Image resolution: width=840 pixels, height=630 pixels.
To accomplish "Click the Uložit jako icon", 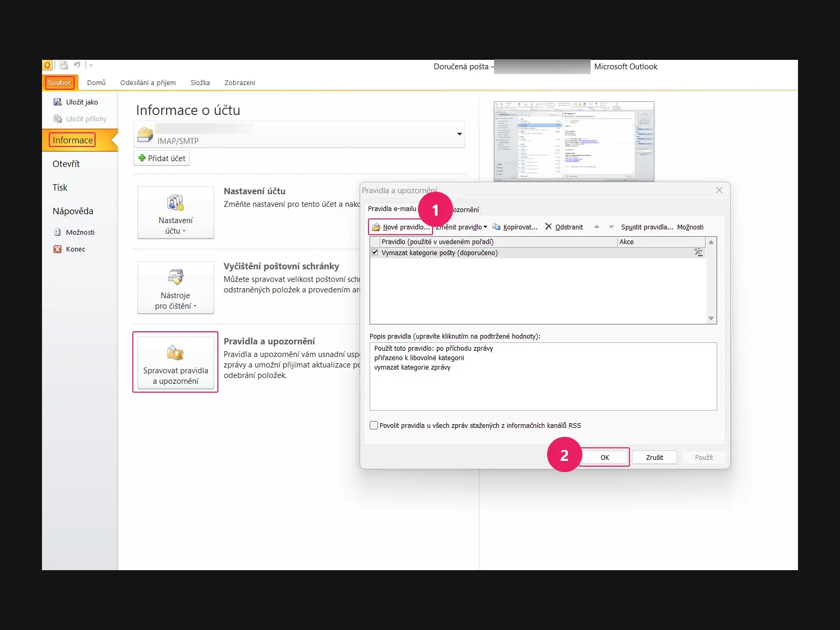I will (x=58, y=102).
